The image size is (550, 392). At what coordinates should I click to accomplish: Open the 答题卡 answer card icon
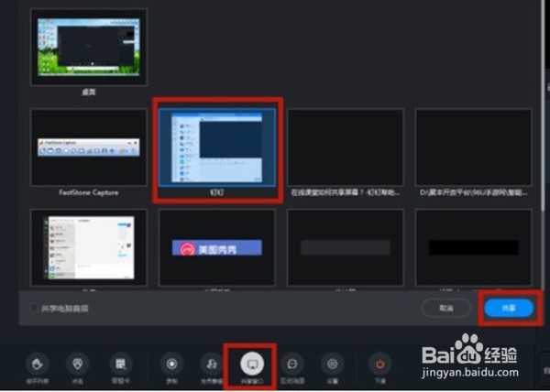point(121,364)
